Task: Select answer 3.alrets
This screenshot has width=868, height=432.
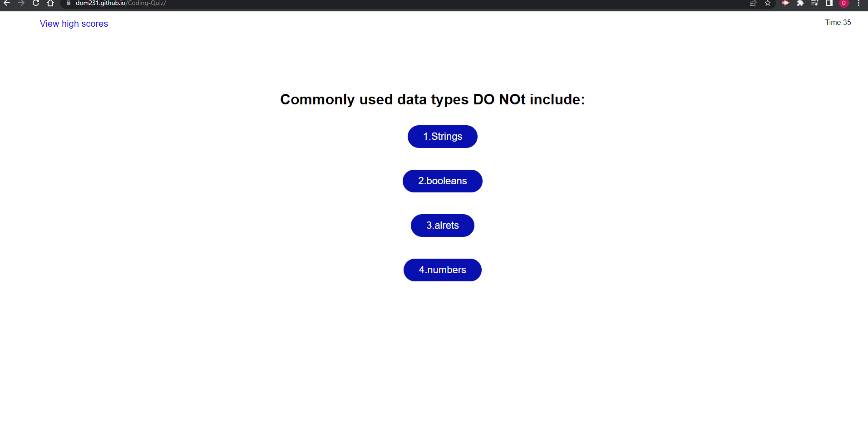Action: 442,225
